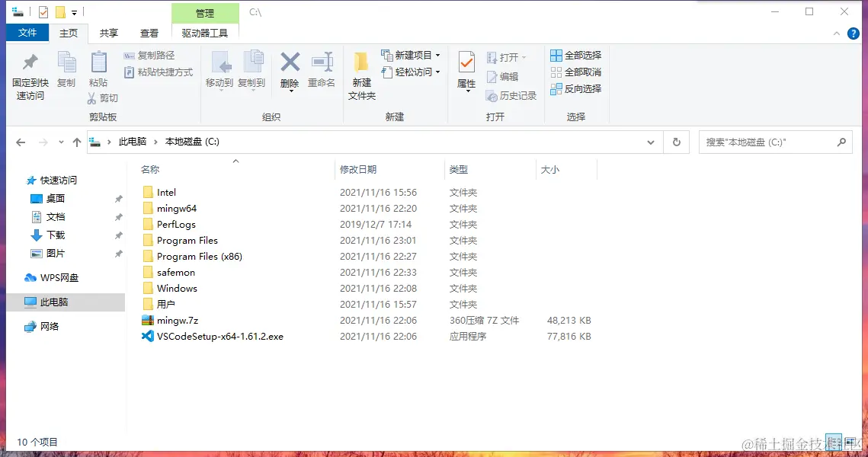This screenshot has height=457, width=868.
Task: Click the Move to (移动到) icon
Action: (x=219, y=72)
